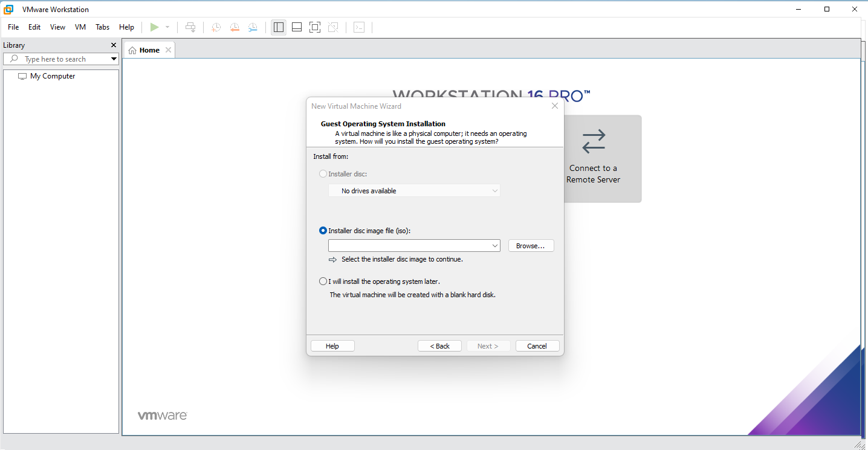Viewport: 868px width, 450px height.
Task: Click the Take Snapshot clock icon
Action: pyautogui.click(x=216, y=27)
